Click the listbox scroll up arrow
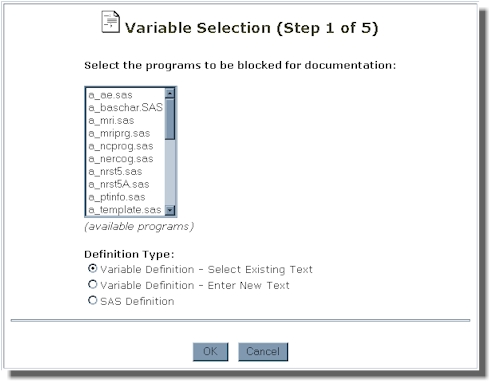 pos(170,93)
